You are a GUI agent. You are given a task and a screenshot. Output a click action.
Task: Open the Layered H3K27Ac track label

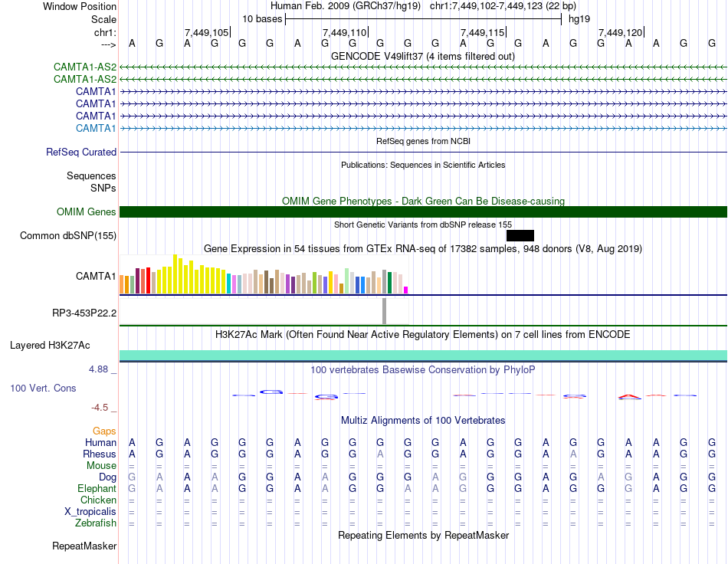[x=50, y=346]
